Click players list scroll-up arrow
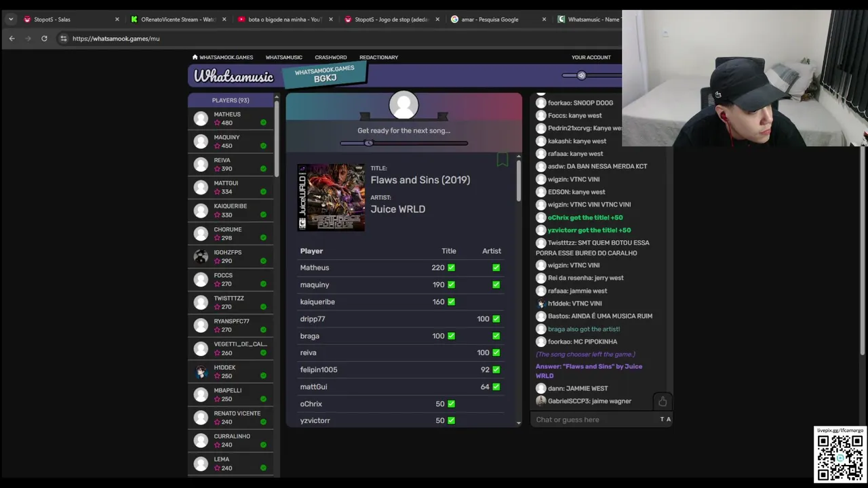Image resolution: width=868 pixels, height=488 pixels. tap(277, 97)
